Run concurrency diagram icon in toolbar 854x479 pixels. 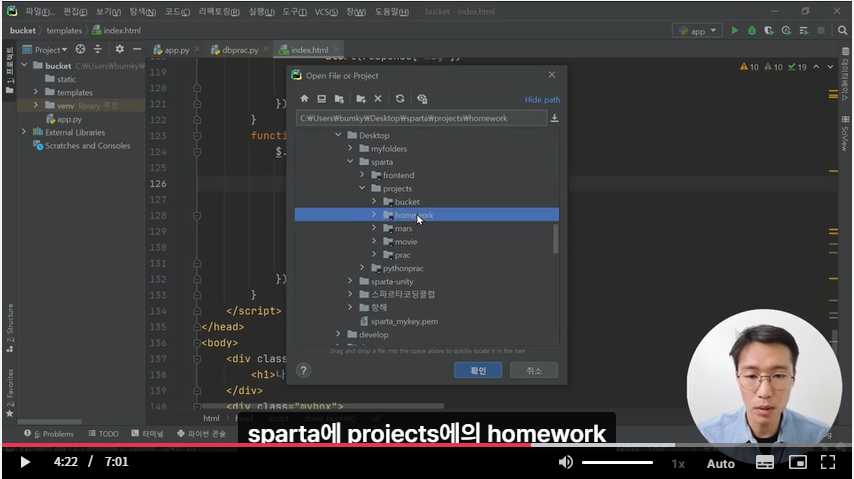click(803, 31)
